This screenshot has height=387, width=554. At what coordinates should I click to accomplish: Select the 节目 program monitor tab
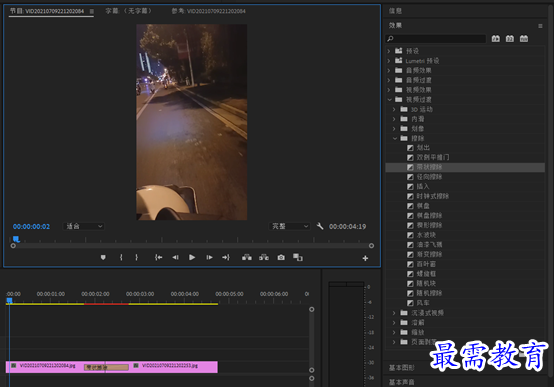(47, 11)
